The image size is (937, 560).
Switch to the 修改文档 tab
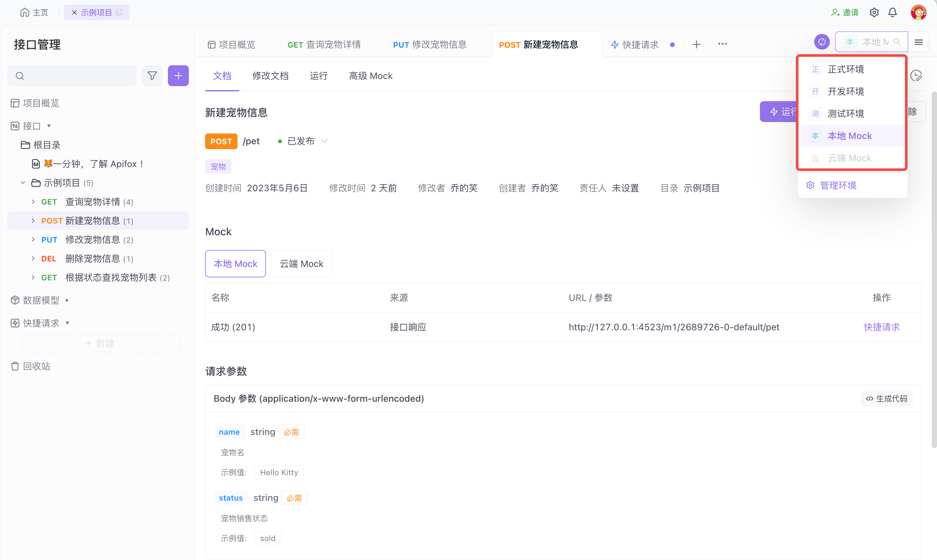click(x=270, y=76)
